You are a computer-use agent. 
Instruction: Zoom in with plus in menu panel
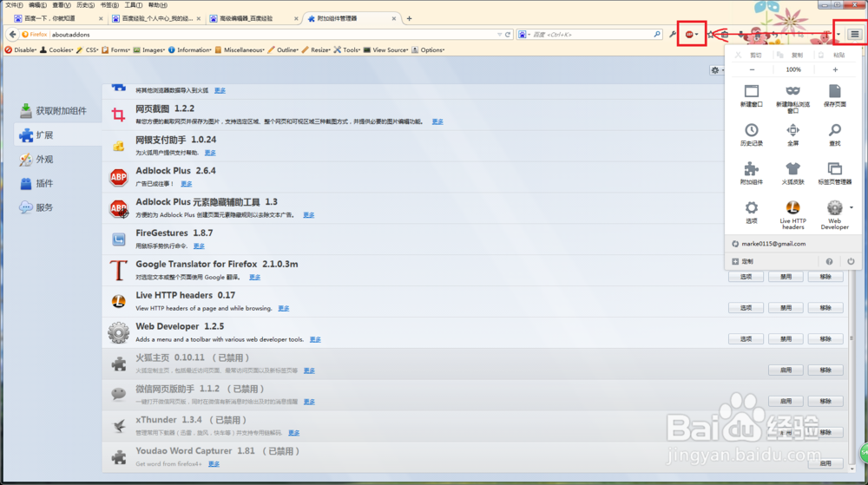835,69
